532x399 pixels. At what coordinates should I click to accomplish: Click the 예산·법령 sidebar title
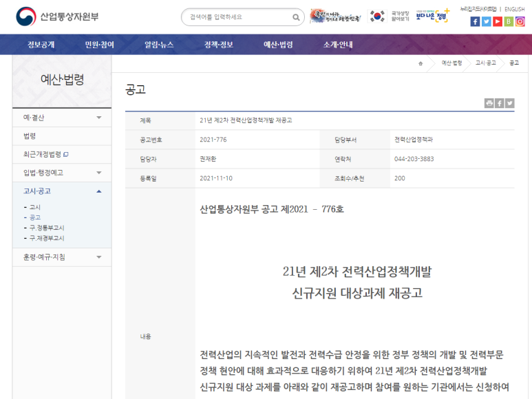(x=62, y=80)
